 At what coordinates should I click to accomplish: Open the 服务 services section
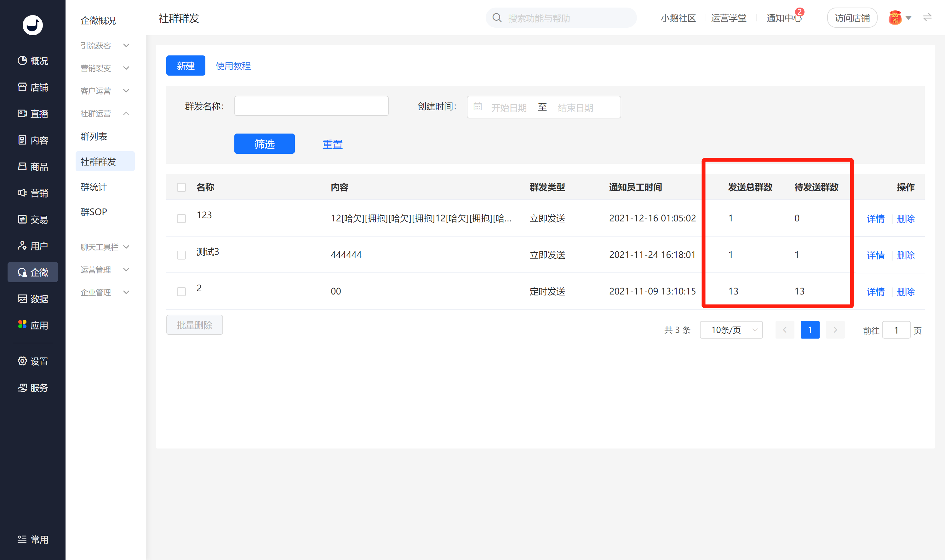[x=33, y=387]
